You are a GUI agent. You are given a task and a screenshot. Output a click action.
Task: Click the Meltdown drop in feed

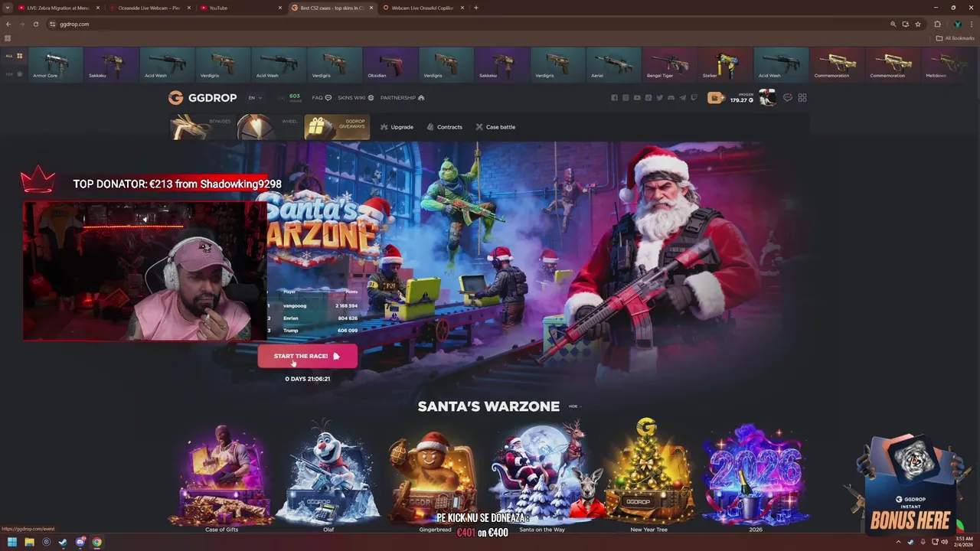tap(948, 64)
